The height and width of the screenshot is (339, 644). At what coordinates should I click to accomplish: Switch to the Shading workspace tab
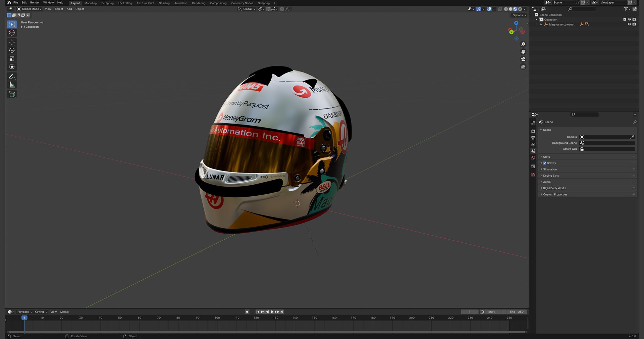tap(164, 3)
